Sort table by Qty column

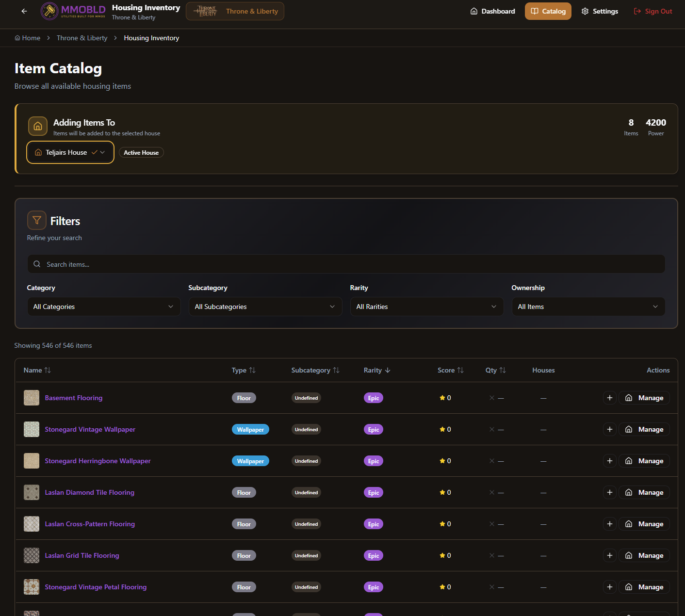tap(496, 370)
